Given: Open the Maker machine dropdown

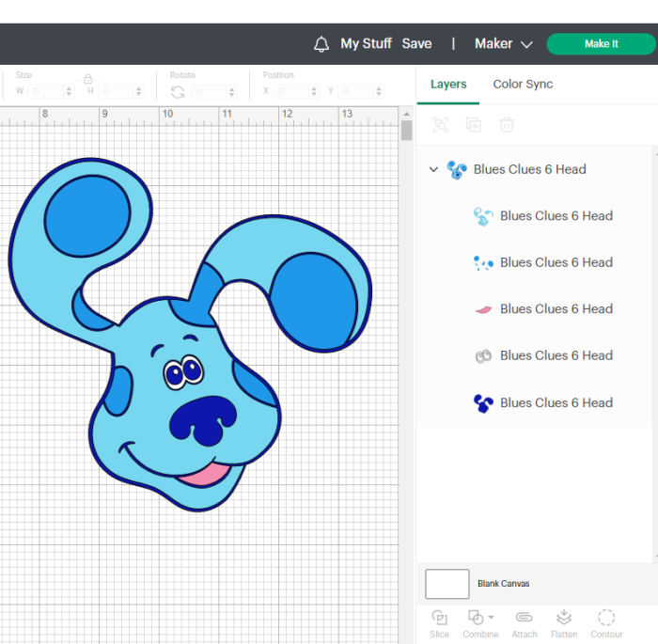Looking at the screenshot, I should tap(504, 43).
